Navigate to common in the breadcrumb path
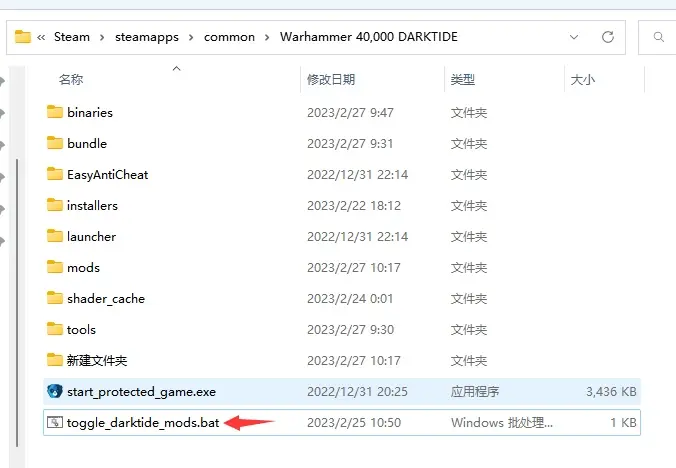 pyautogui.click(x=227, y=37)
